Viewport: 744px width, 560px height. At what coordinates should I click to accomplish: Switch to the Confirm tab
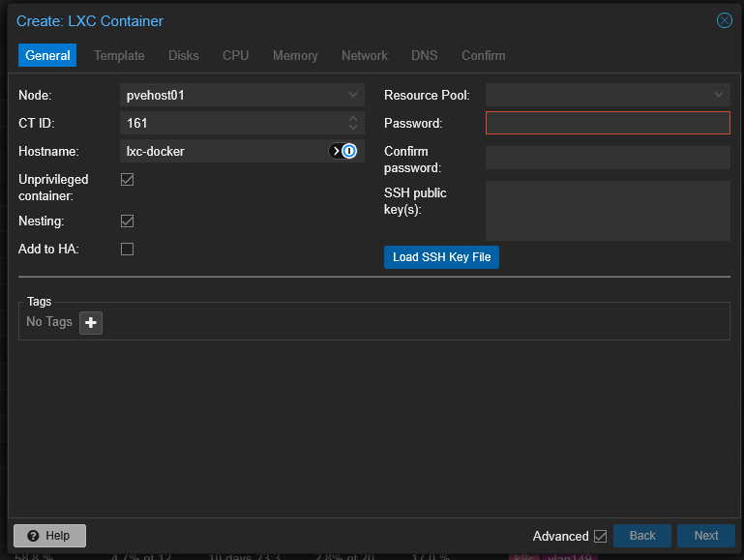483,55
